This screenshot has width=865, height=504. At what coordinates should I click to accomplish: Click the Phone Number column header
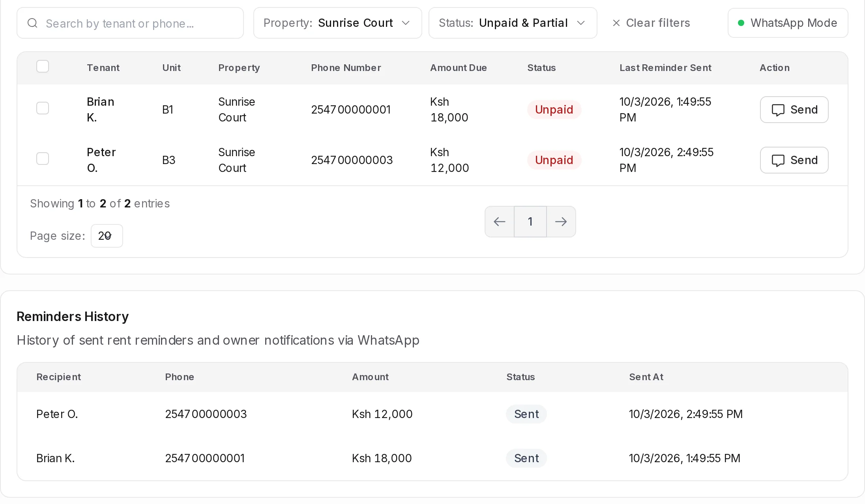(x=346, y=68)
